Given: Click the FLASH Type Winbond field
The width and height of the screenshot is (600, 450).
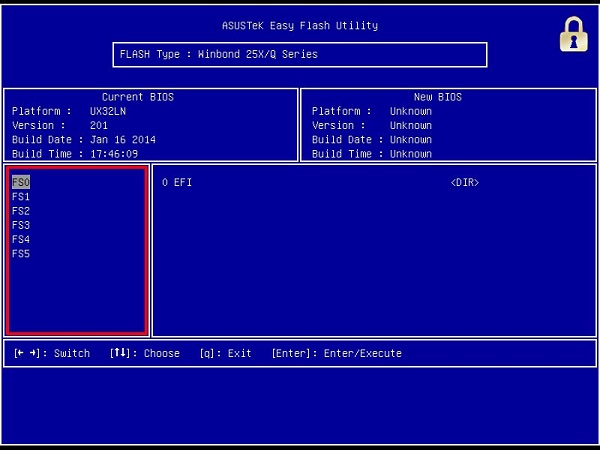Looking at the screenshot, I should [299, 54].
